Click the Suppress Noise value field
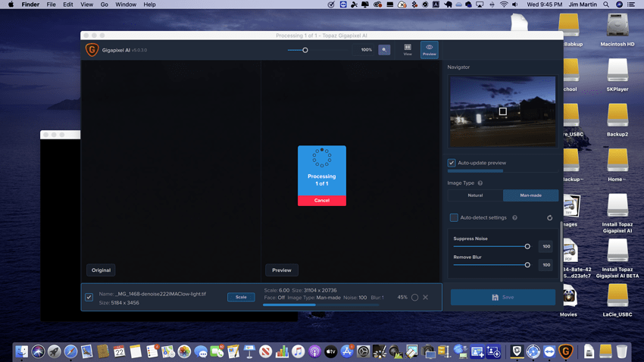 (x=546, y=246)
